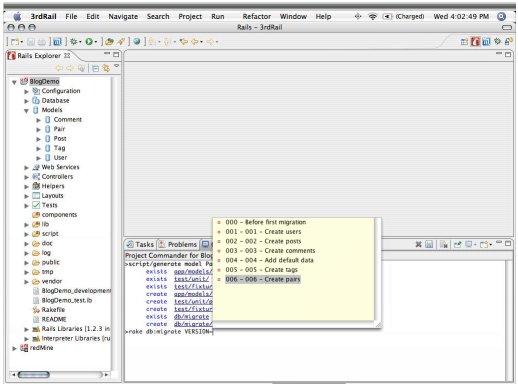Click the globe web browser toolbar icon
The width and height of the screenshot is (518, 384).
point(137,42)
